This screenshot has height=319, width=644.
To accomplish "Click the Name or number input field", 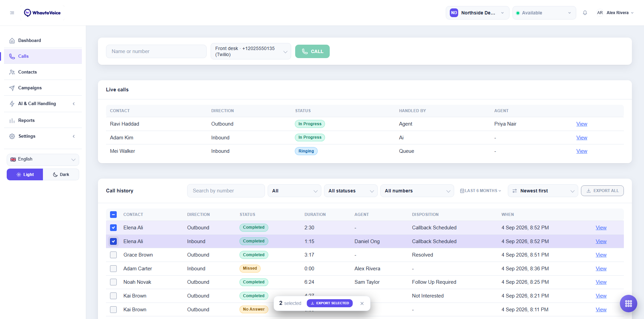I will (156, 51).
